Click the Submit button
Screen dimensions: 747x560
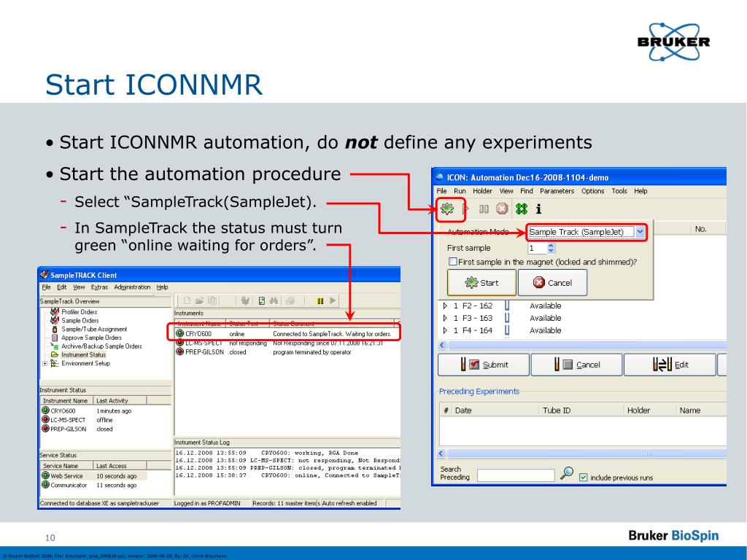[484, 365]
